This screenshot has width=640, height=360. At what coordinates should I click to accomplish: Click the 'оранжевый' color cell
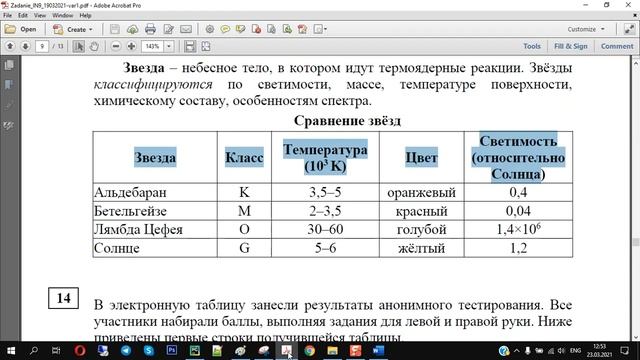421,192
